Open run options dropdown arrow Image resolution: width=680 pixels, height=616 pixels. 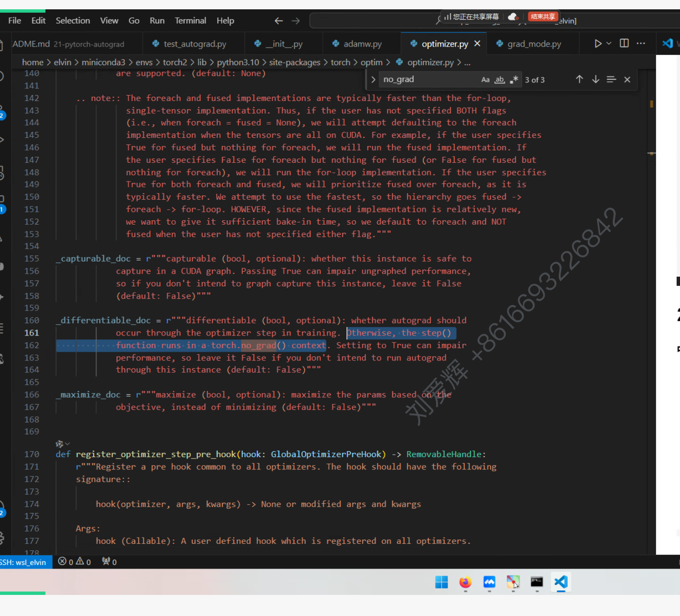tap(609, 44)
